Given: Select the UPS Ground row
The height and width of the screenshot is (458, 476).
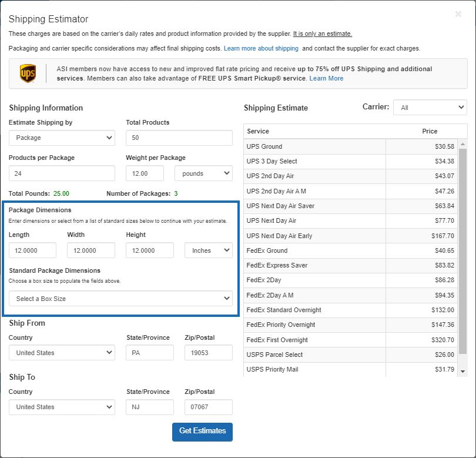Looking at the screenshot, I should click(x=350, y=147).
